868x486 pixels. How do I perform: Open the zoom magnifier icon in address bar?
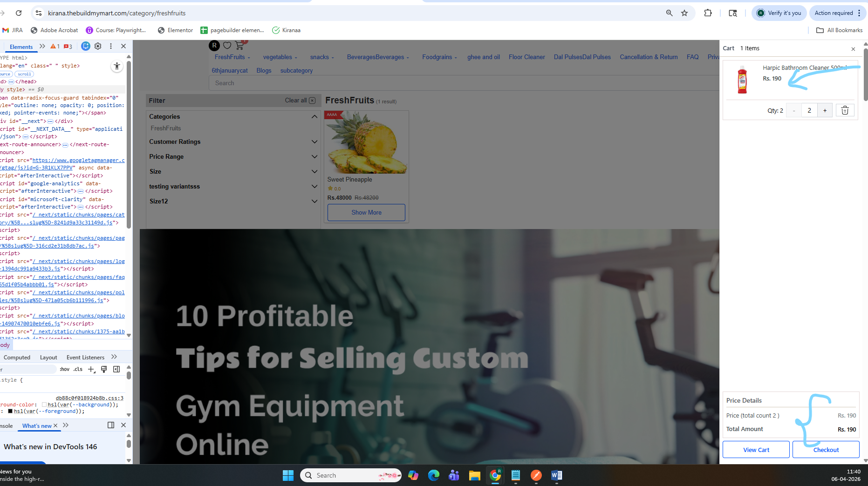pos(670,13)
